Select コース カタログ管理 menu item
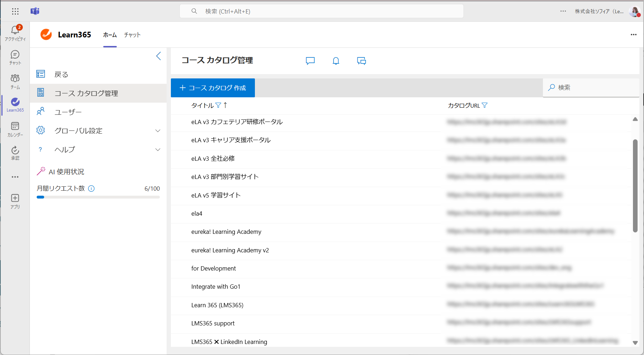The height and width of the screenshot is (355, 644). pyautogui.click(x=98, y=93)
